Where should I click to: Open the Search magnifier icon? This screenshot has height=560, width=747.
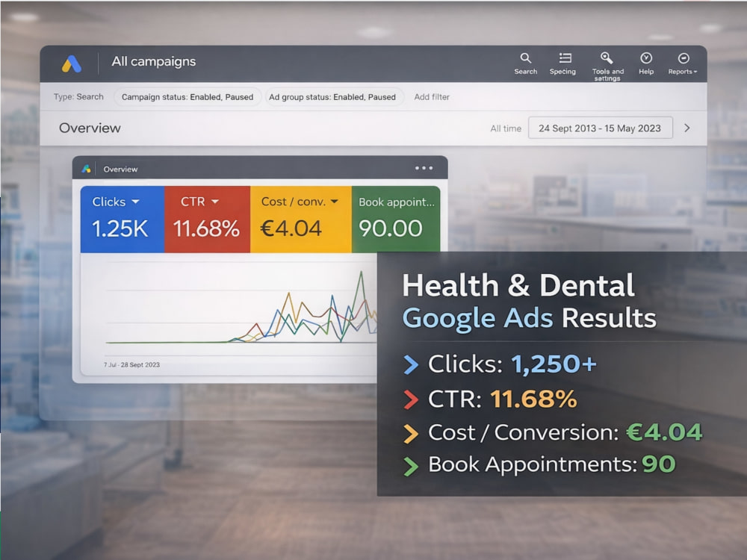525,58
